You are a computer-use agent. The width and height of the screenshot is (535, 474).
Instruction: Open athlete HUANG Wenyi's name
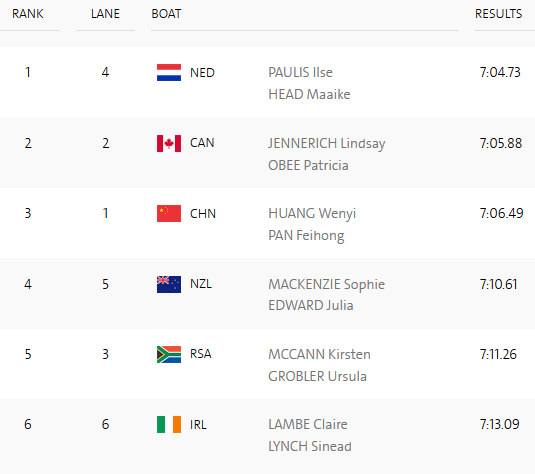[x=312, y=214]
